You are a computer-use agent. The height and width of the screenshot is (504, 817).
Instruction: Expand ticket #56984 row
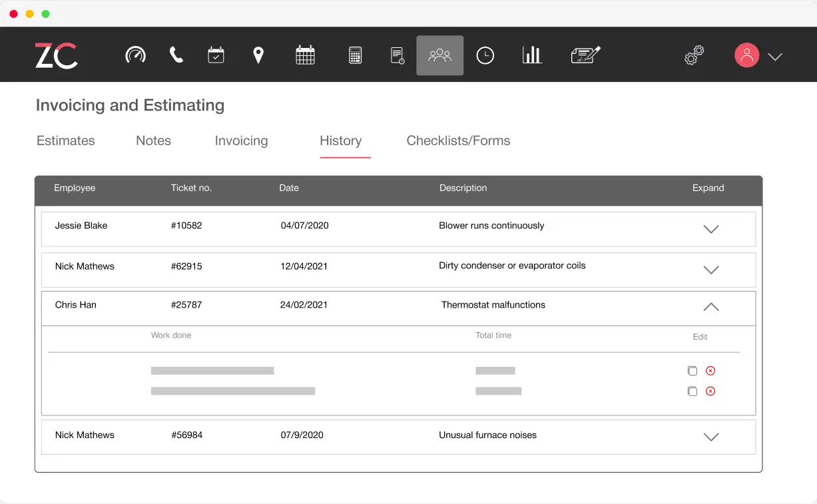711,437
